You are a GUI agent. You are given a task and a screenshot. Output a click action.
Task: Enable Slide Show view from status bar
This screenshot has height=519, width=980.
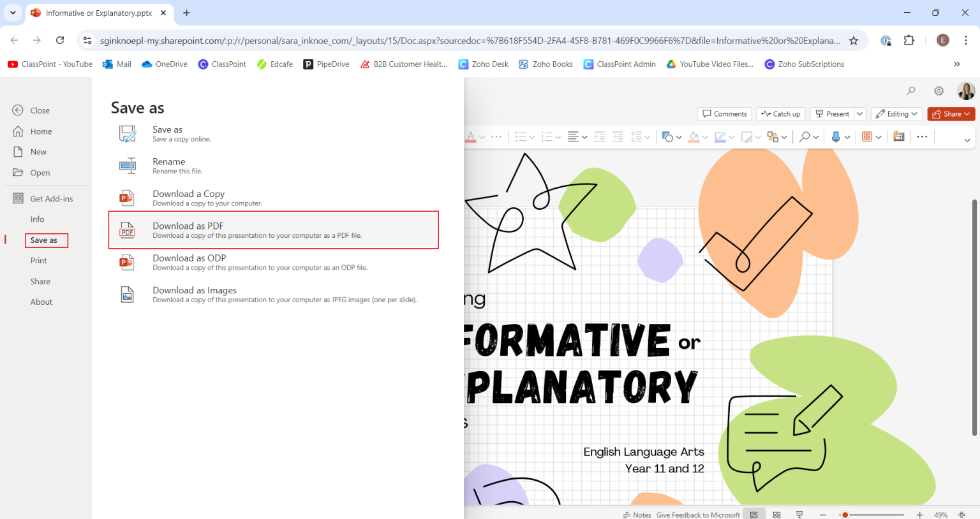pos(799,514)
